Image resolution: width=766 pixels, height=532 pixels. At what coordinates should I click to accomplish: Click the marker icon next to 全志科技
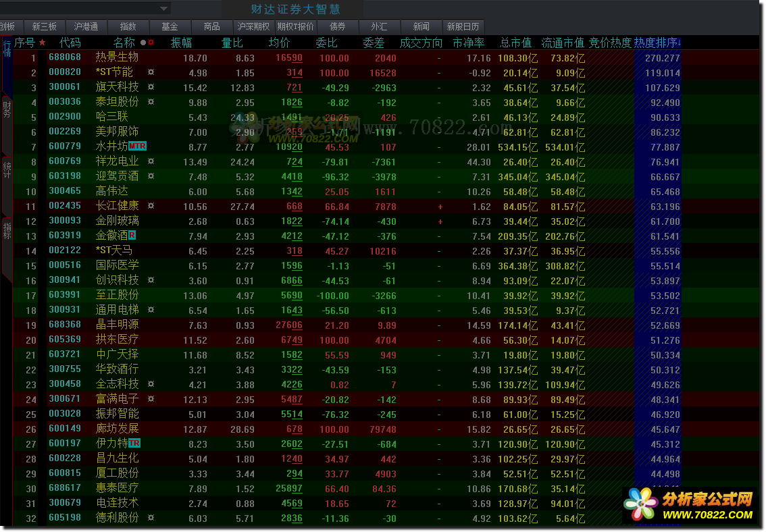tap(151, 383)
